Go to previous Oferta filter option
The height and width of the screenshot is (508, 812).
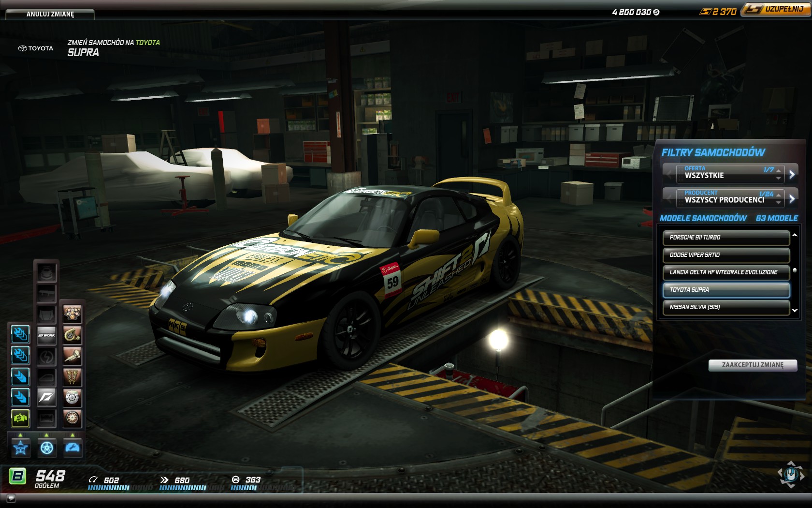coord(669,174)
